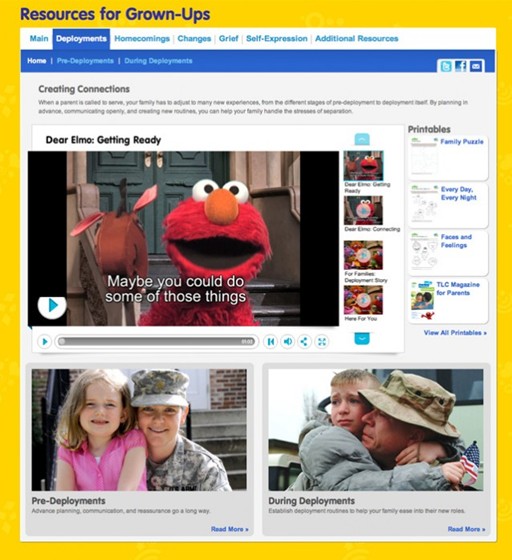Open the Pre-Deployments sub-navigation link
The image size is (512, 560).
pyautogui.click(x=85, y=61)
